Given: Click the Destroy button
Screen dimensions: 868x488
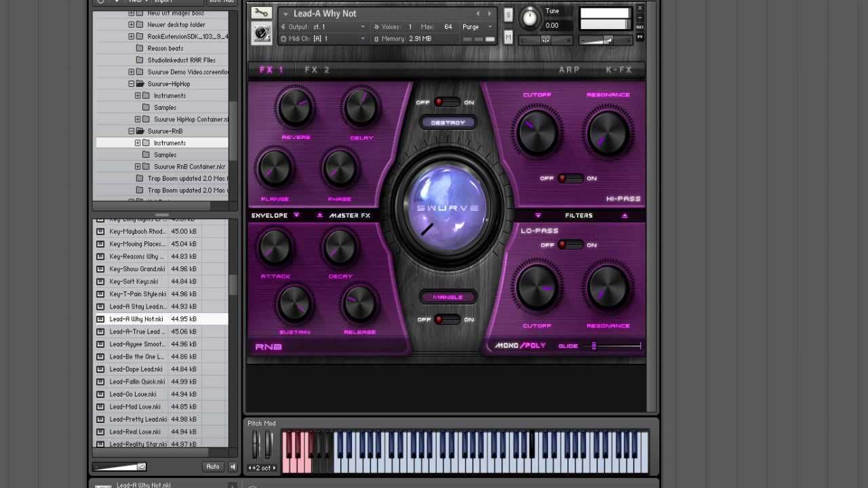Looking at the screenshot, I should point(448,123).
